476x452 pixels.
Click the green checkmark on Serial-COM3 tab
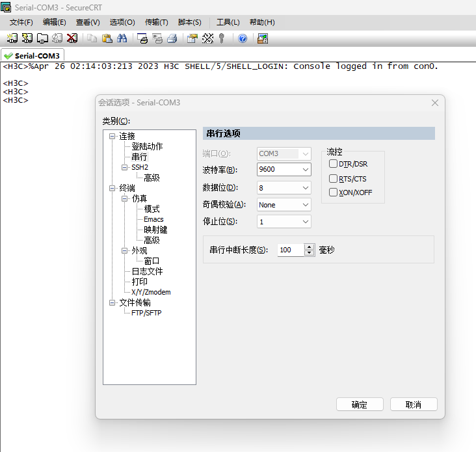click(8, 56)
